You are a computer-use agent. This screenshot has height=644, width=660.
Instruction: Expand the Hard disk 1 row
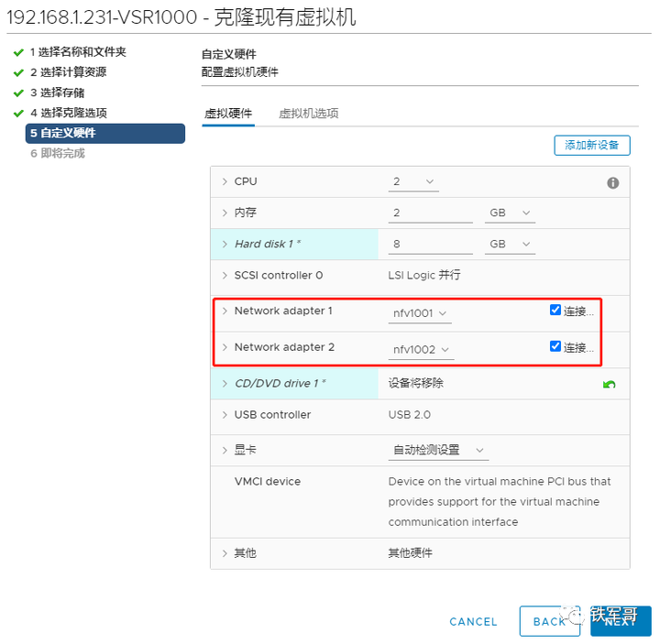click(225, 244)
